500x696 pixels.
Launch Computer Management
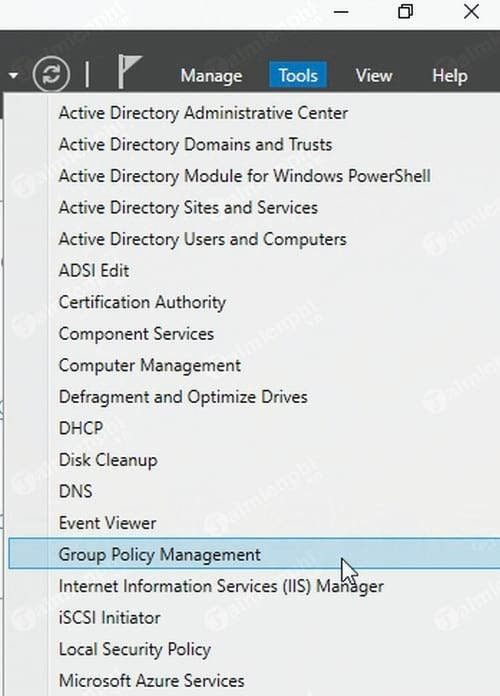pos(150,365)
